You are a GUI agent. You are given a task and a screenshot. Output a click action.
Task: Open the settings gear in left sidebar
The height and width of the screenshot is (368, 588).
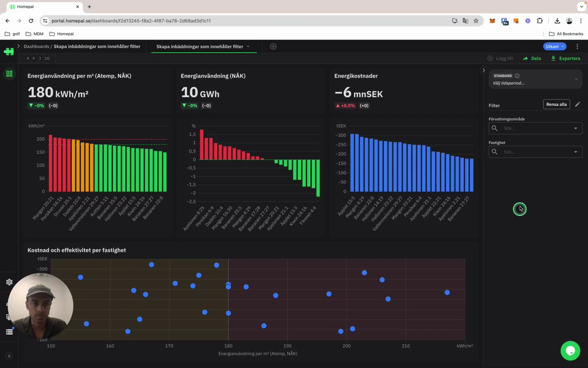coord(9,282)
